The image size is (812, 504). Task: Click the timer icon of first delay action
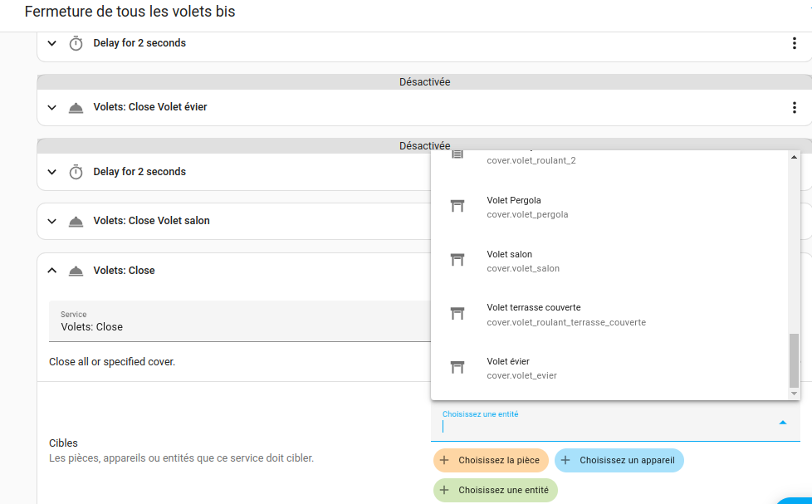76,43
